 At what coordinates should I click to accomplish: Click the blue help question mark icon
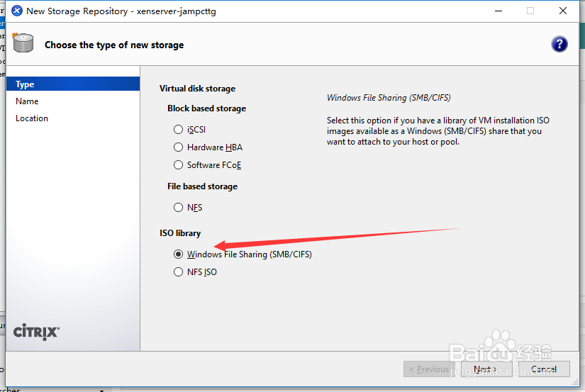[559, 44]
